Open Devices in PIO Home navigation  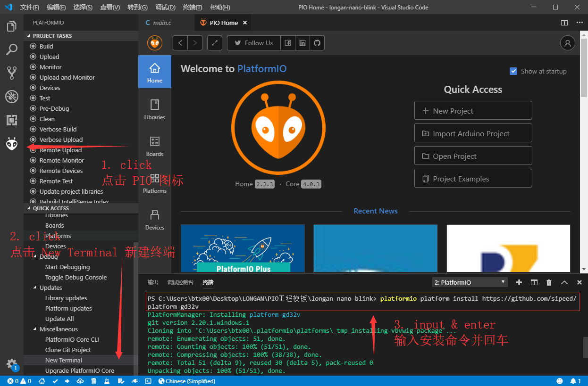click(155, 220)
